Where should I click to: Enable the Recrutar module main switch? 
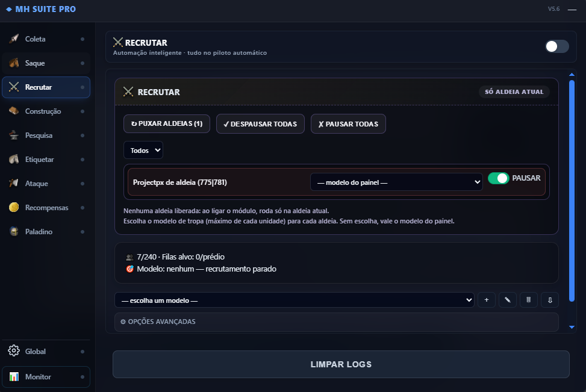pyautogui.click(x=556, y=46)
